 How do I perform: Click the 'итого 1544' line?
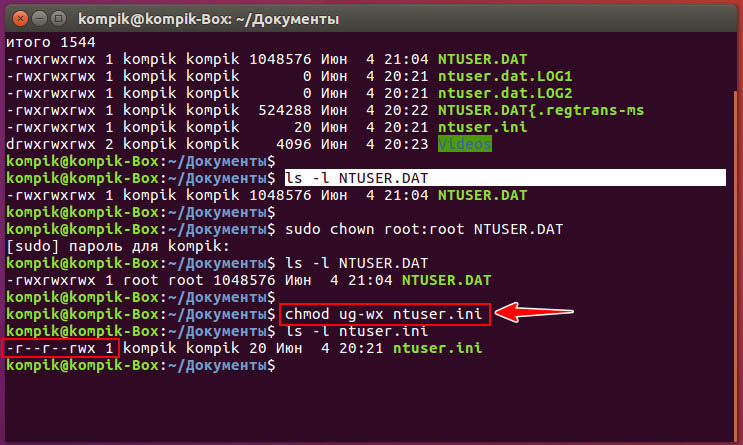(51, 42)
